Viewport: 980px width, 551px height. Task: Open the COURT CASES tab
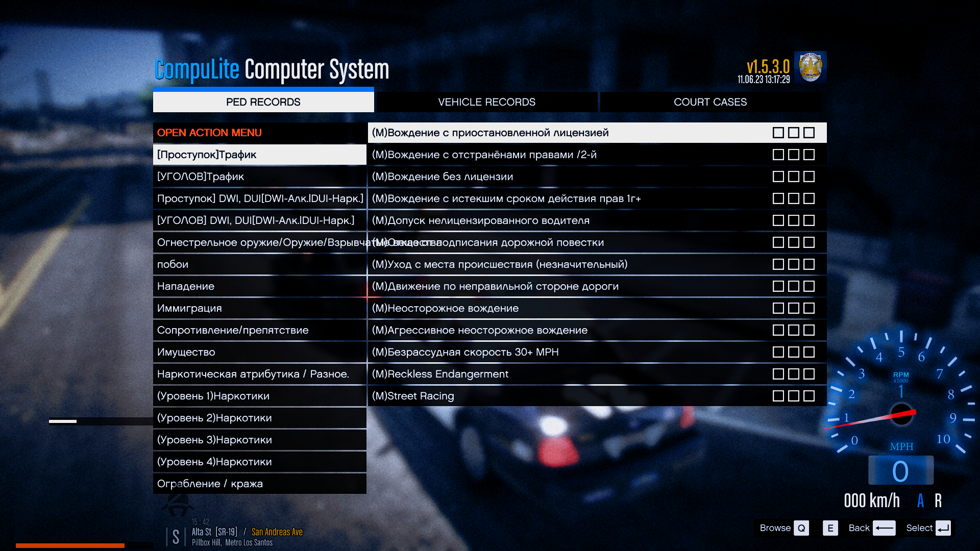[710, 102]
